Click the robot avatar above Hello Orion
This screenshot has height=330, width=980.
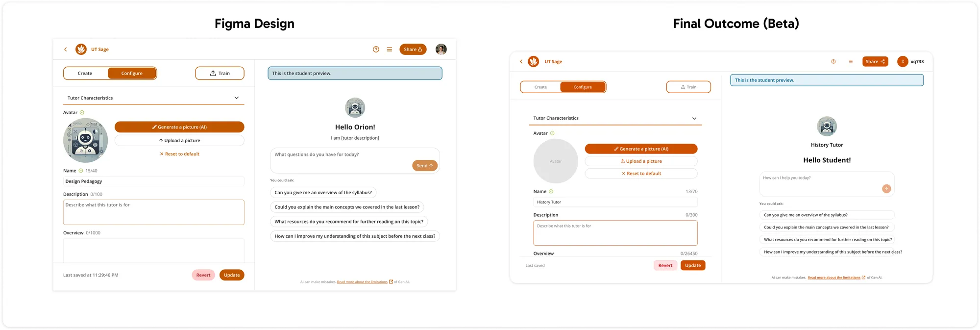pyautogui.click(x=355, y=107)
